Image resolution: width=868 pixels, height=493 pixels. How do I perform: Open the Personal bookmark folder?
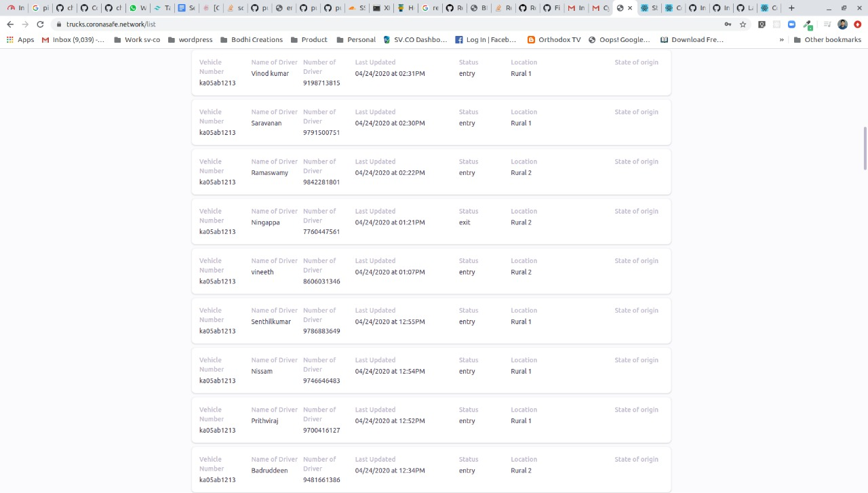tap(355, 39)
